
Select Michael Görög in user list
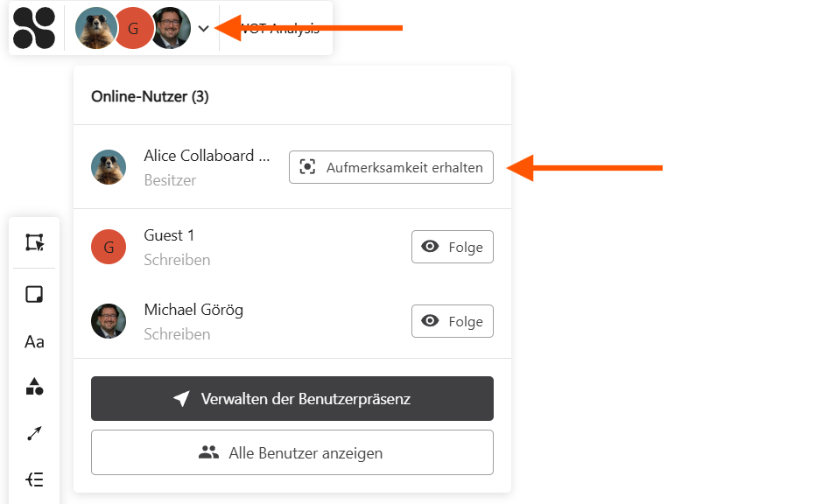coord(193,311)
